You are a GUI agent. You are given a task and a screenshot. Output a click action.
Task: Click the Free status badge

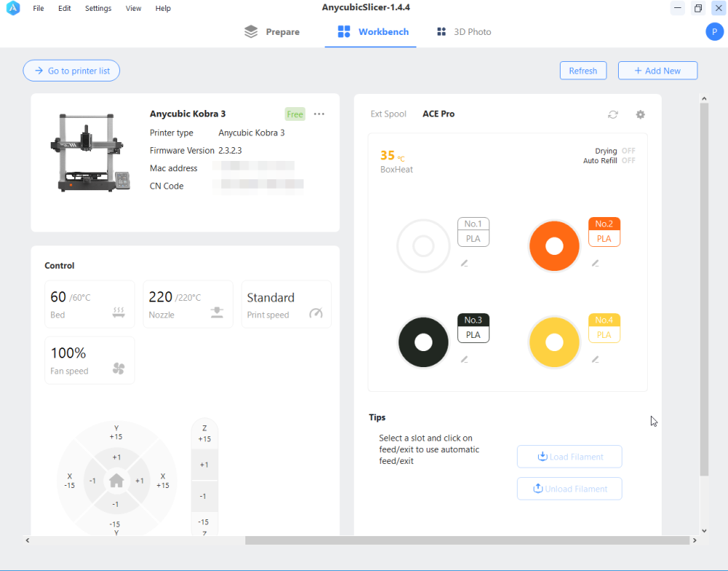pos(295,114)
